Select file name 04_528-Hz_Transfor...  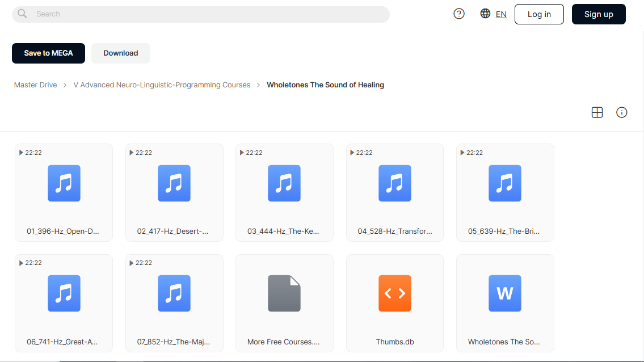point(395,231)
